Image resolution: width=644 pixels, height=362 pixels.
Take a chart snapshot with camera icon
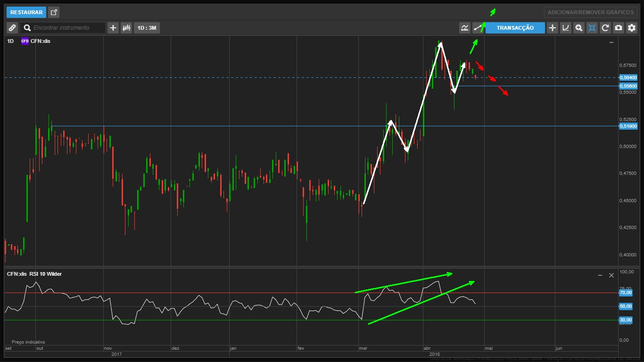pyautogui.click(x=619, y=28)
